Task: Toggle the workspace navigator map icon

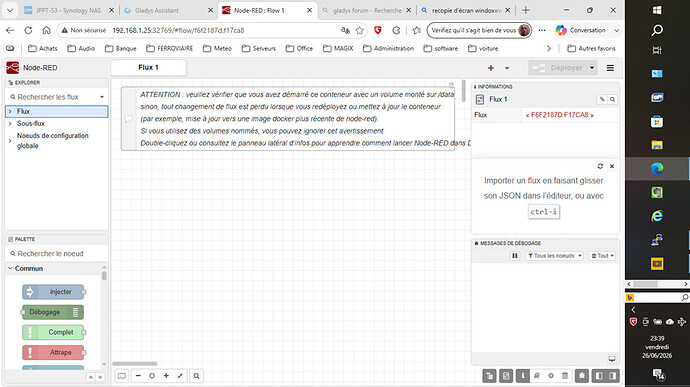Action: coord(121,376)
